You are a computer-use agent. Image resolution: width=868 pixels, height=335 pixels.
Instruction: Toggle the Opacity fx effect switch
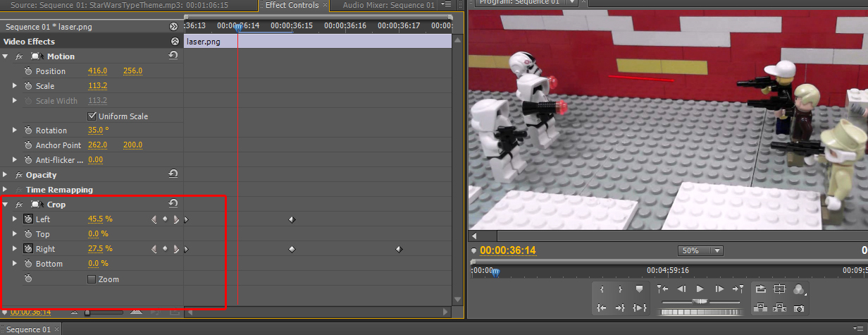[19, 175]
